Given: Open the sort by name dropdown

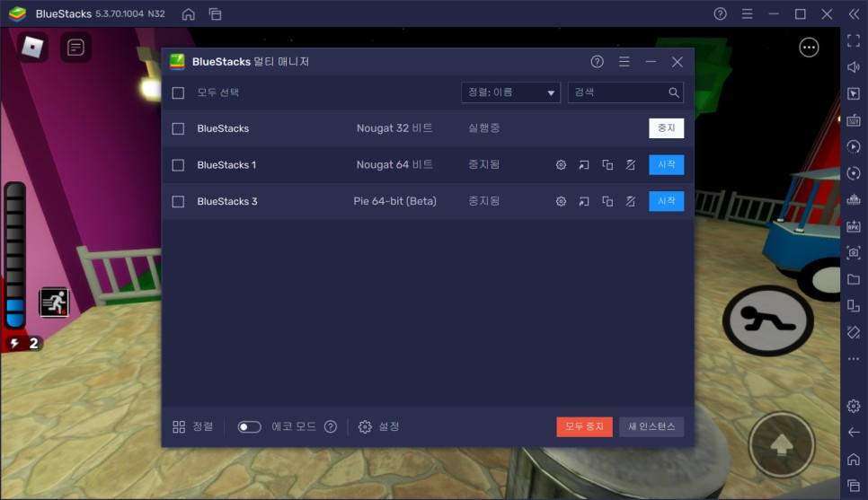Looking at the screenshot, I should pos(510,92).
